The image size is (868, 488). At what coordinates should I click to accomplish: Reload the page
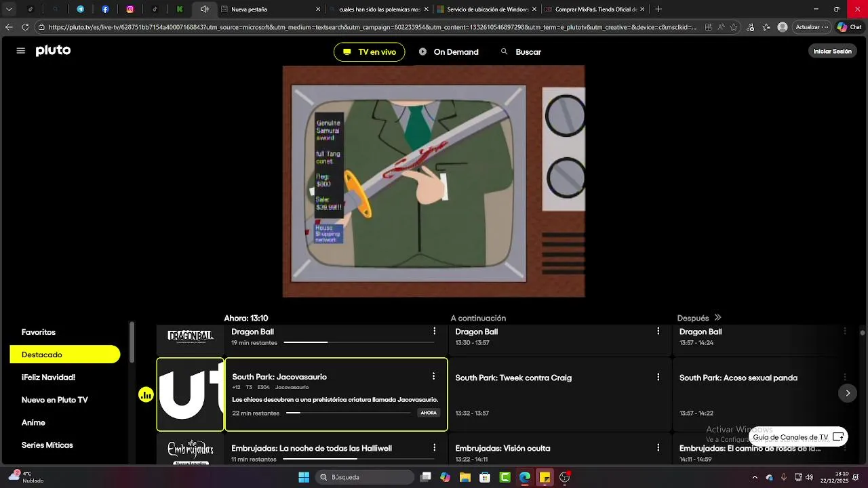[x=25, y=27]
